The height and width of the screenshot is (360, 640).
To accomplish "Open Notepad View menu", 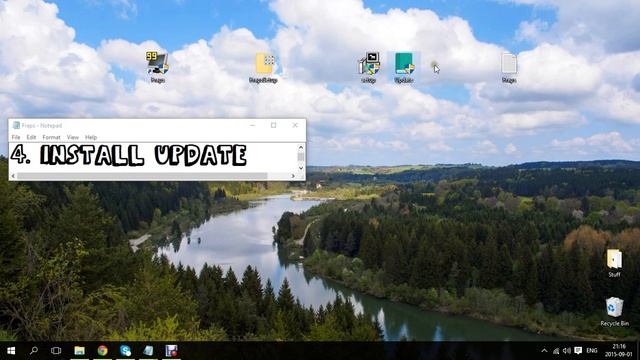I will coord(73,137).
